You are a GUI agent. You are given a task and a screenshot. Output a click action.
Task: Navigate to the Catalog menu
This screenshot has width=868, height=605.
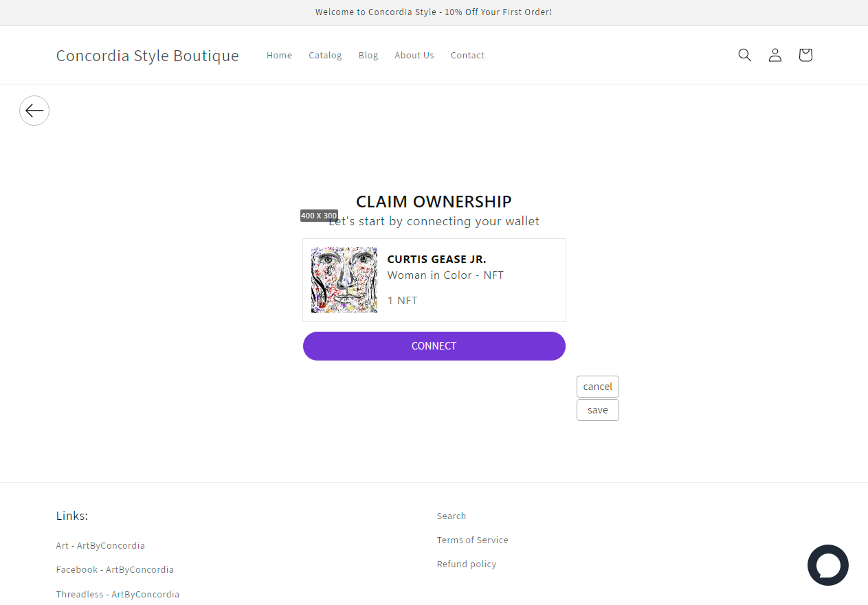(x=325, y=56)
